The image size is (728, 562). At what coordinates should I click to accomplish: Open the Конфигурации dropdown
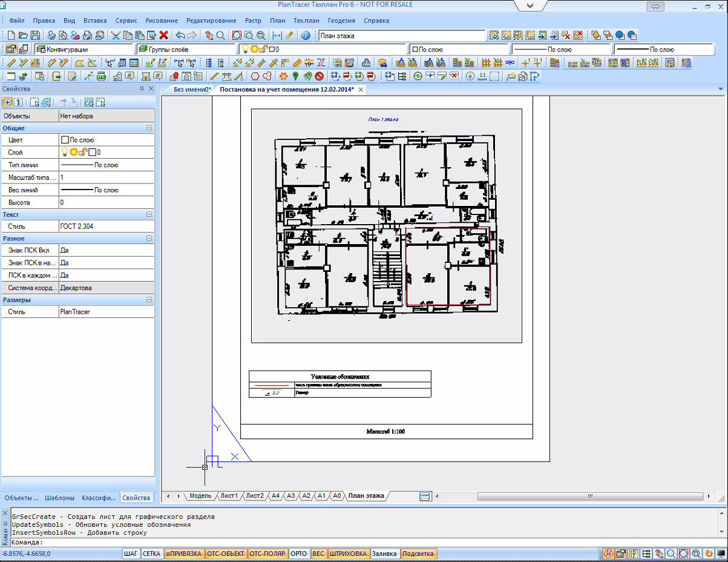[84, 49]
